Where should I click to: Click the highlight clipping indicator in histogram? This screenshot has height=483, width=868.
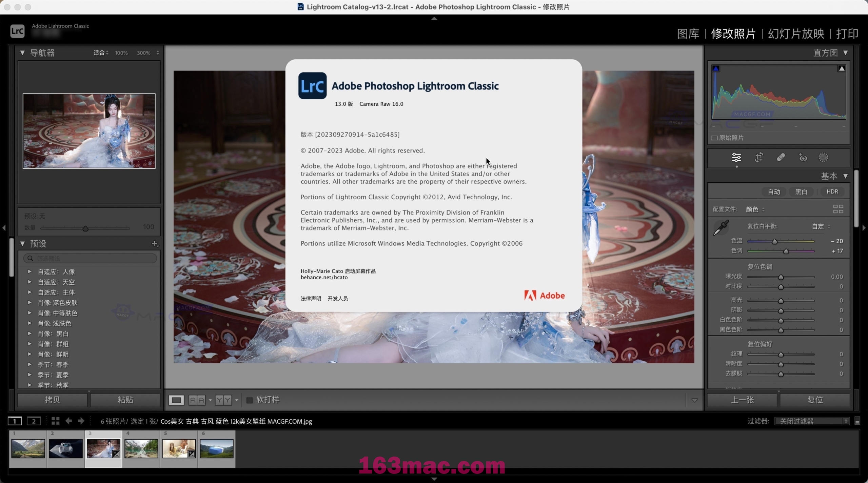(x=842, y=68)
